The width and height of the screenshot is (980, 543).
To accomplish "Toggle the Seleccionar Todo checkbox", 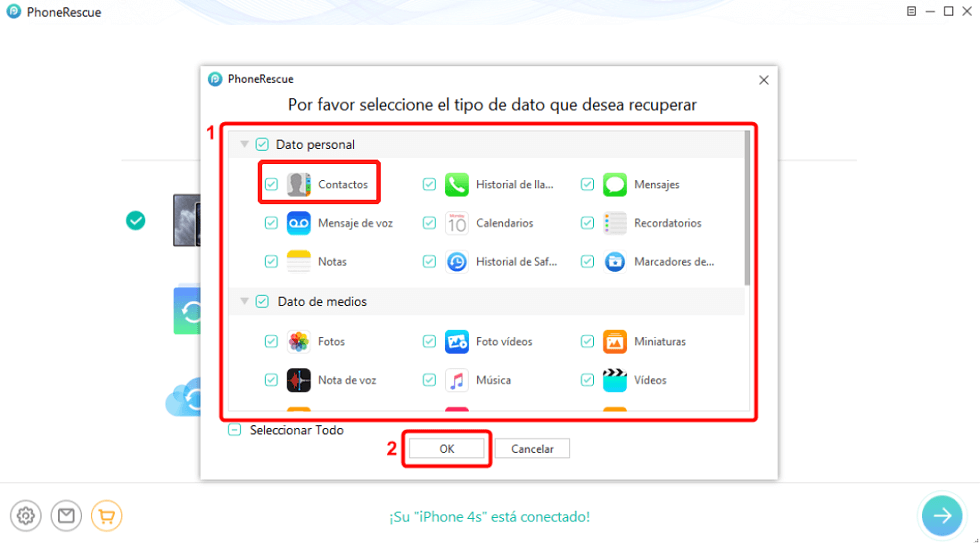I will 234,430.
